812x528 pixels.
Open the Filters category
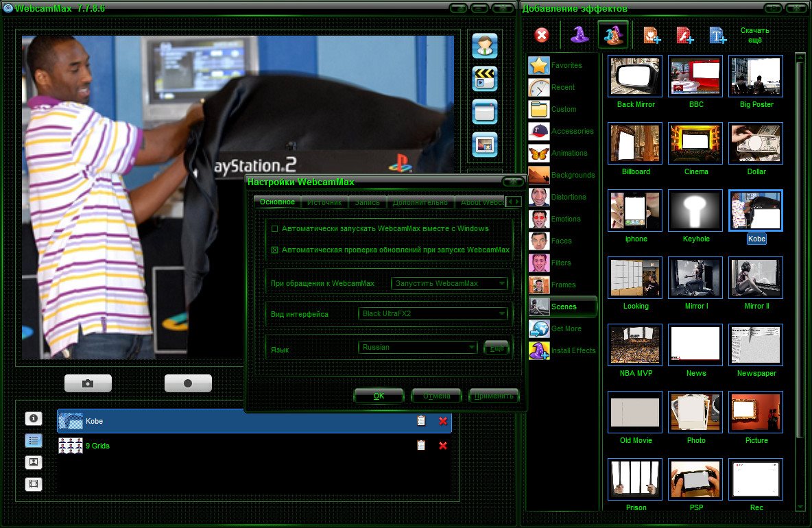[x=562, y=263]
